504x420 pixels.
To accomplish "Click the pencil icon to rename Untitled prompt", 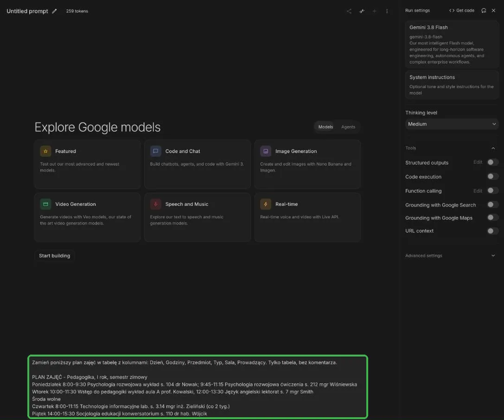I will [55, 11].
